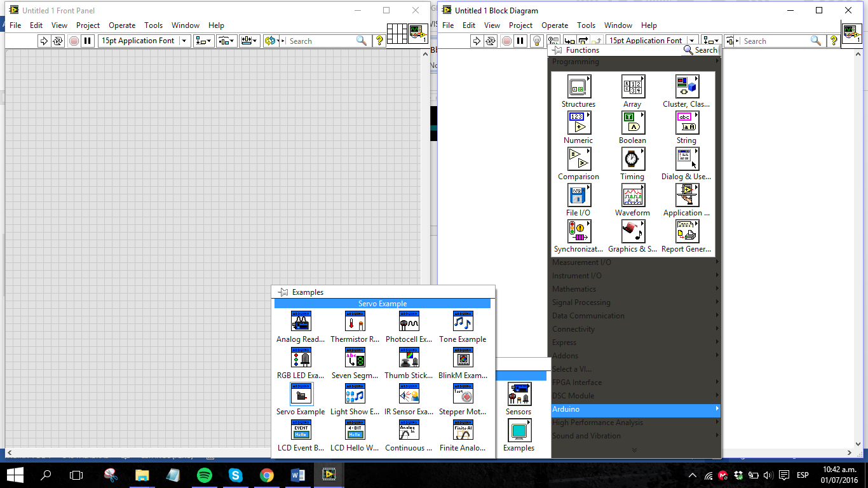The image size is (868, 488).
Task: Pick the Photocell example icon
Action: point(409,322)
